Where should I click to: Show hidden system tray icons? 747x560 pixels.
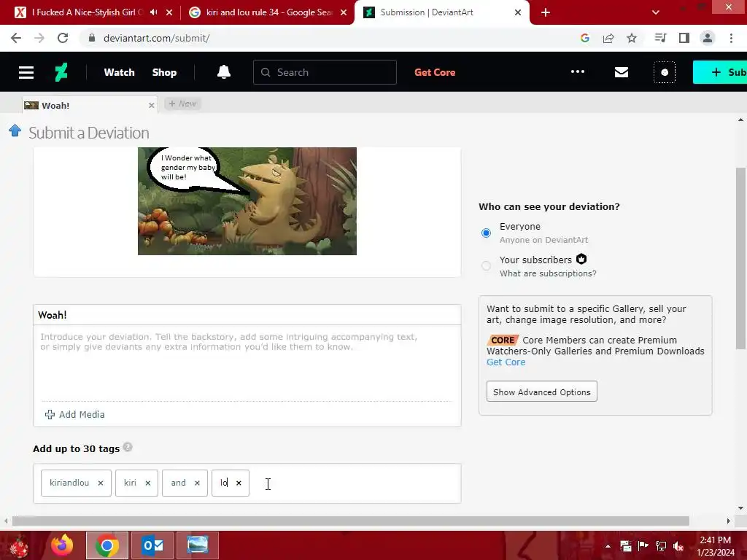pos(608,546)
